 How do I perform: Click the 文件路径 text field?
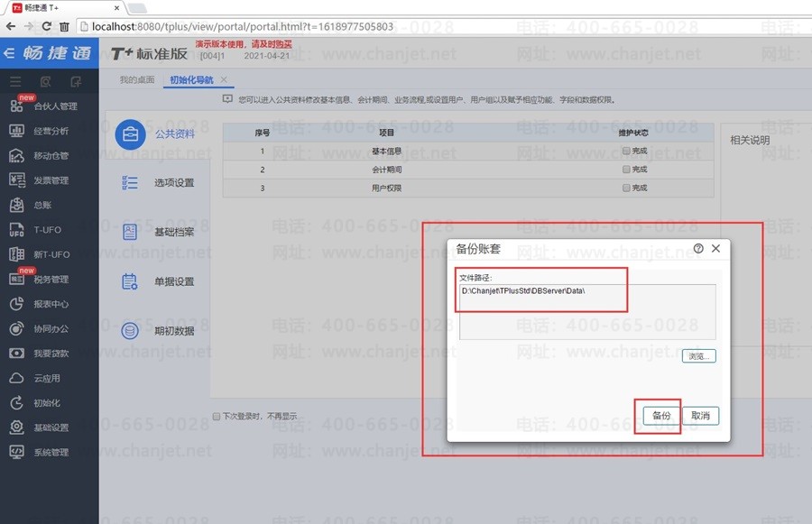[587, 312]
